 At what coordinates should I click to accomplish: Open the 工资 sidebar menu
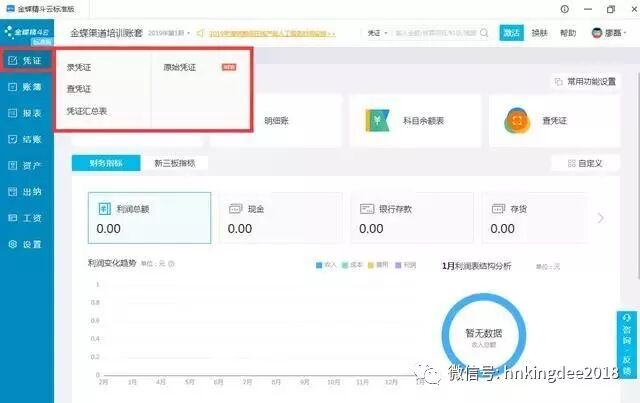pyautogui.click(x=26, y=218)
